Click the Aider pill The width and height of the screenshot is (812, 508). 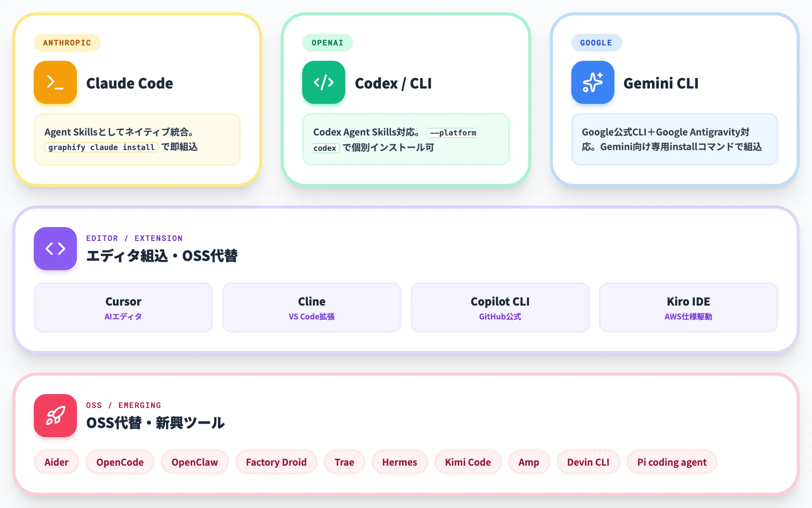(x=57, y=462)
